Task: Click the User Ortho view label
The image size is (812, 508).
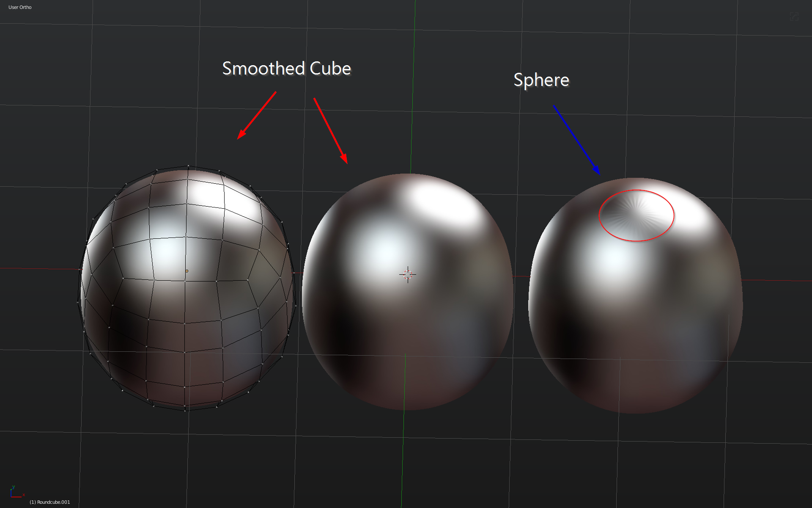Action: coord(20,7)
